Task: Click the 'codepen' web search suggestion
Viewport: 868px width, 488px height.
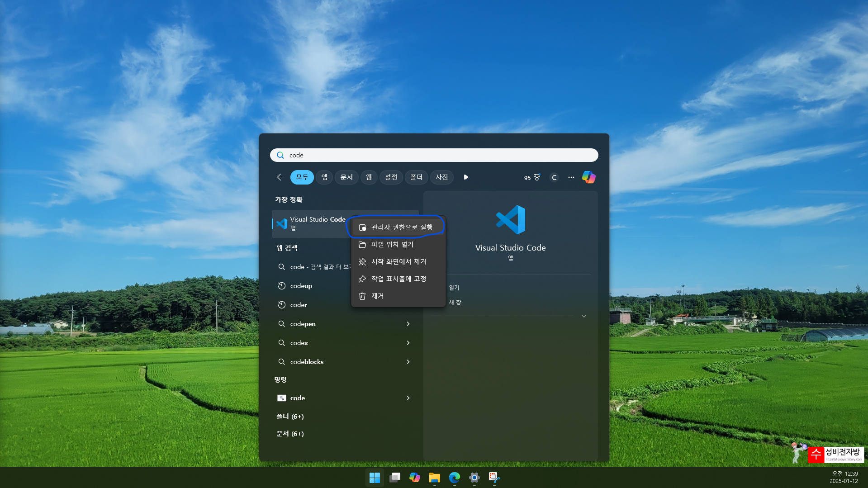Action: [x=337, y=324]
